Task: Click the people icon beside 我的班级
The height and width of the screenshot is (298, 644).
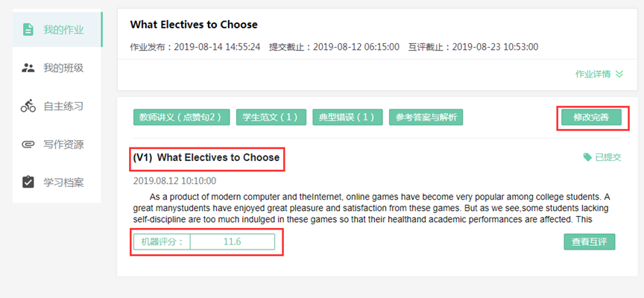Action: [28, 68]
